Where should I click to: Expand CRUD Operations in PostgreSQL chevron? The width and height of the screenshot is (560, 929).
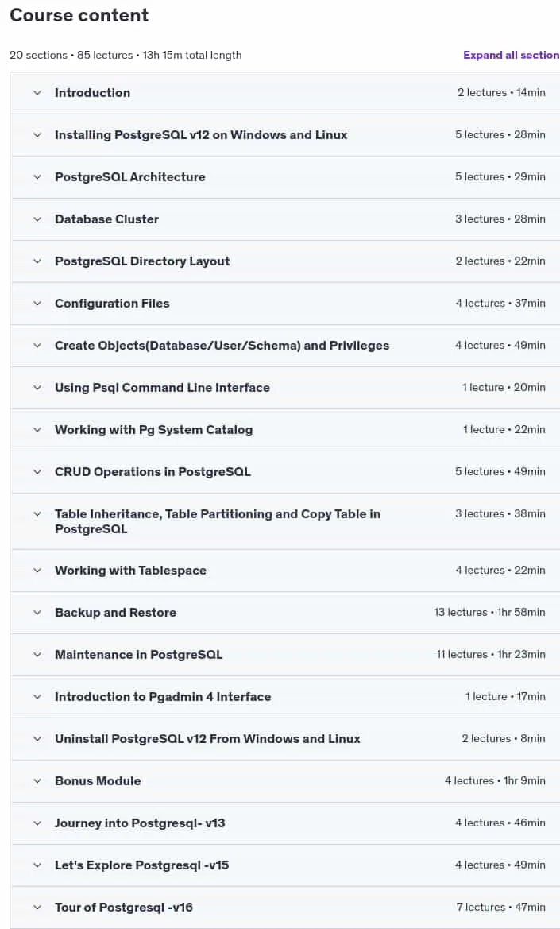click(37, 471)
